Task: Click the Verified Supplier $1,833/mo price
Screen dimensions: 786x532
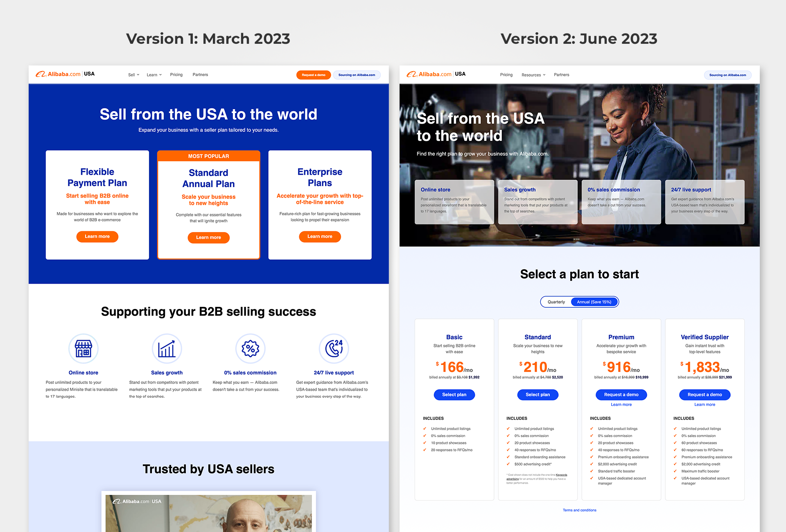Action: [705, 367]
